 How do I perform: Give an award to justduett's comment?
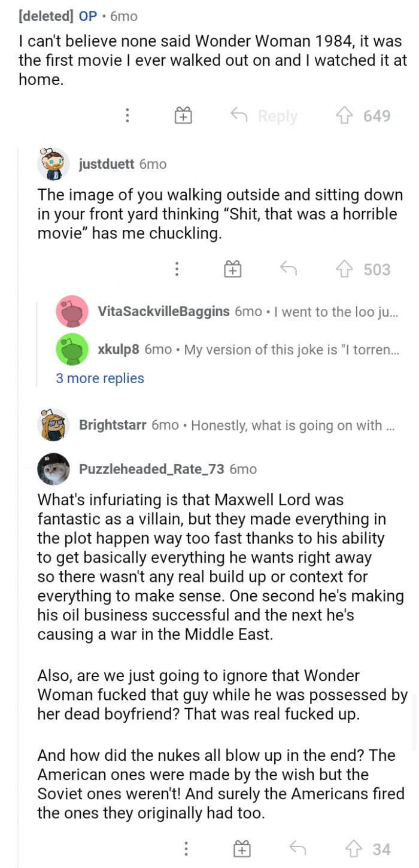(x=232, y=269)
